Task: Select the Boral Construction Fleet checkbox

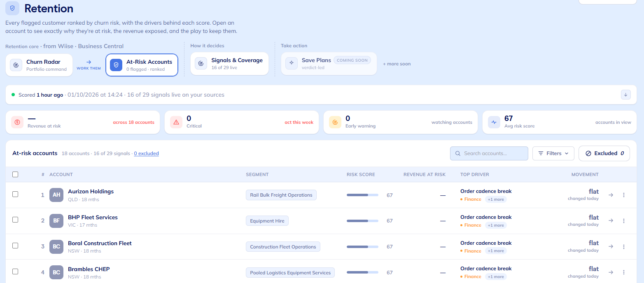Action: tap(15, 246)
